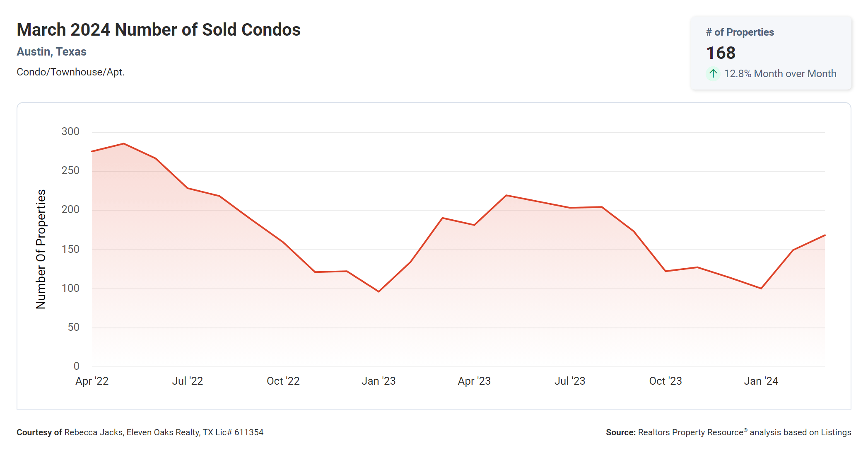Click the green upward arrow icon
This screenshot has height=456, width=868.
tap(713, 74)
